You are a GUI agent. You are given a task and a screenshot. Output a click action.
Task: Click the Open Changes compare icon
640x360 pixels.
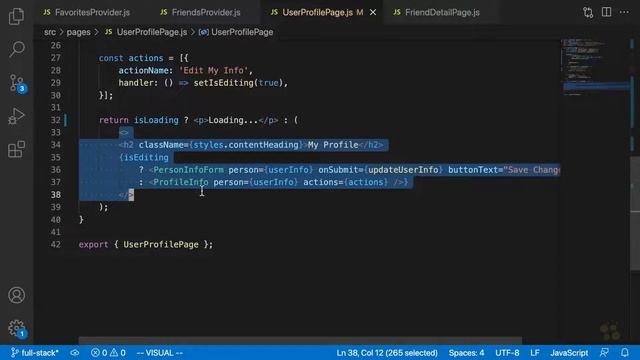[588, 12]
